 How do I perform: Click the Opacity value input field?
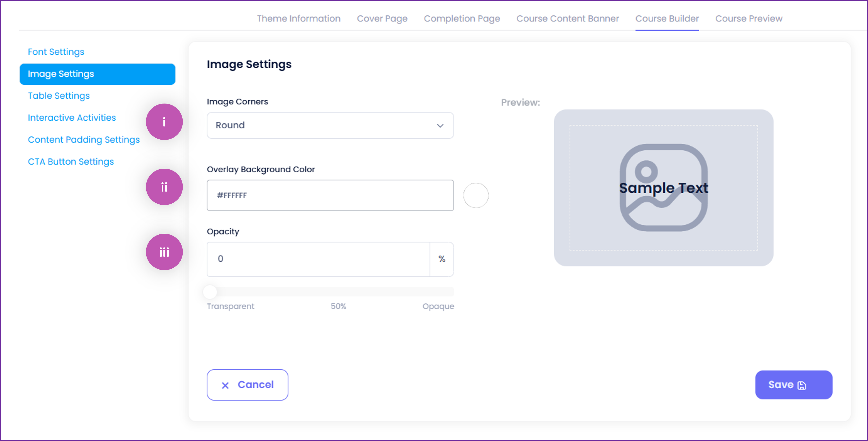click(x=318, y=259)
